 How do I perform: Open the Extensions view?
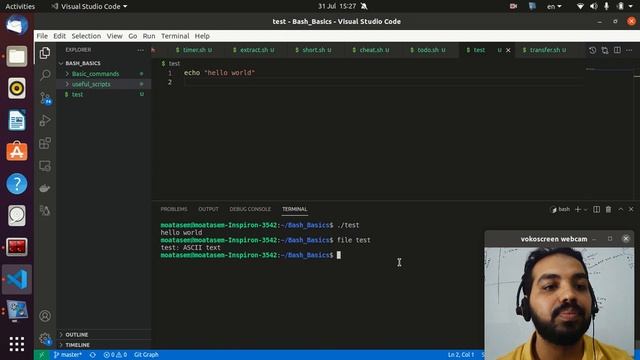45,143
